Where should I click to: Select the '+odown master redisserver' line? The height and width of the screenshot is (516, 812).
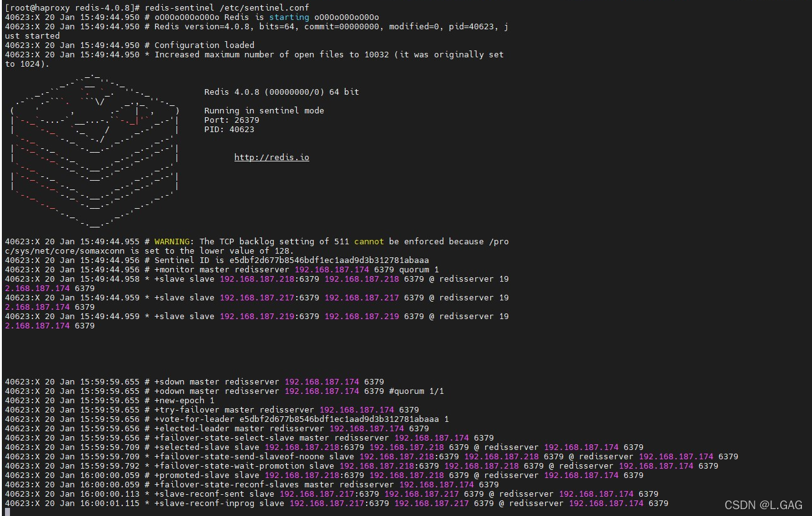224,391
